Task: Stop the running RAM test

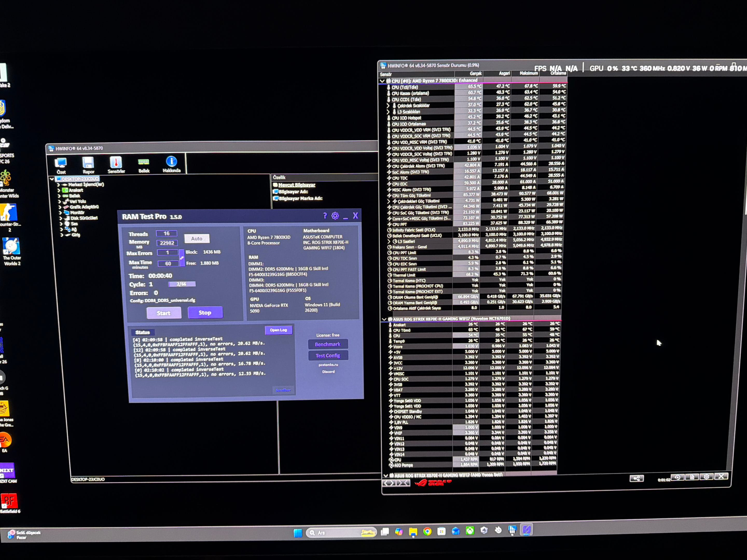Action: [x=205, y=313]
